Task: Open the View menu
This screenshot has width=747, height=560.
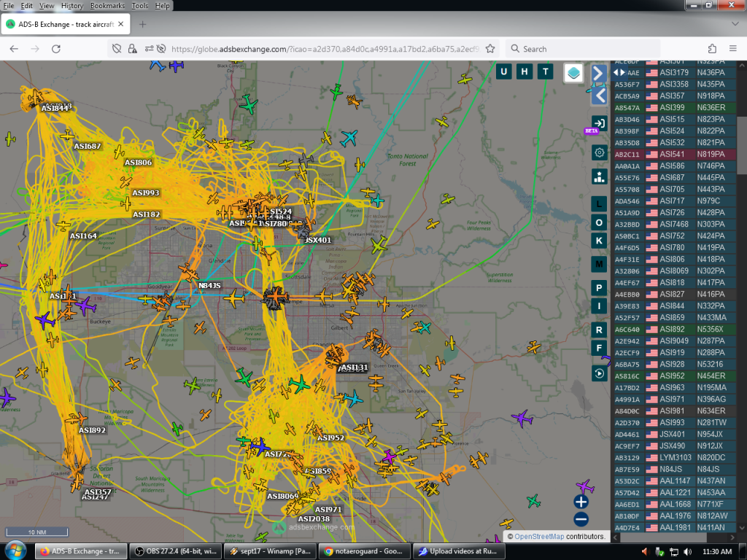Action: click(x=47, y=6)
